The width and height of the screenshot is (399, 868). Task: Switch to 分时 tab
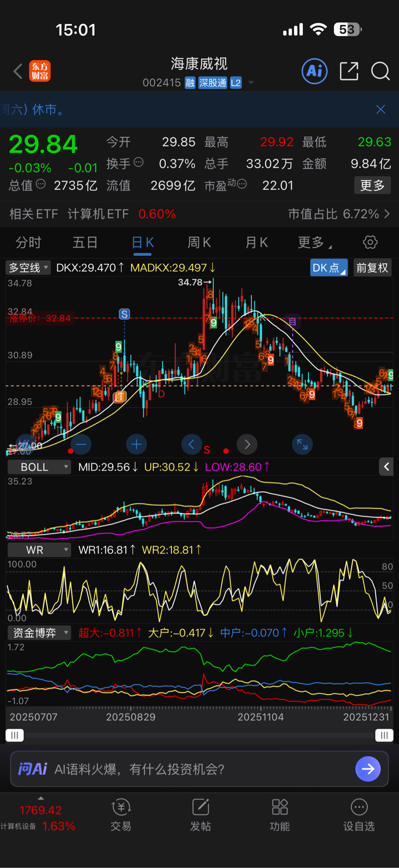(x=29, y=242)
